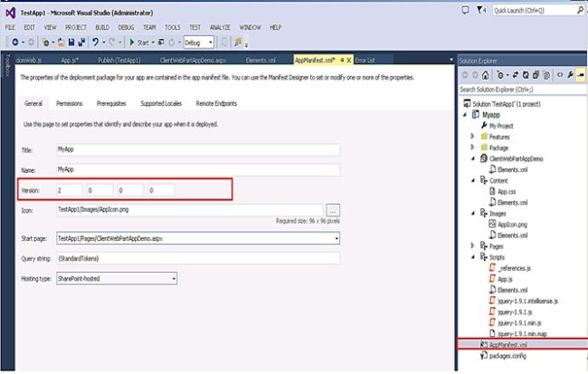Collapse the Content folder
Viewport: 588px width, 374px height.
click(x=473, y=180)
